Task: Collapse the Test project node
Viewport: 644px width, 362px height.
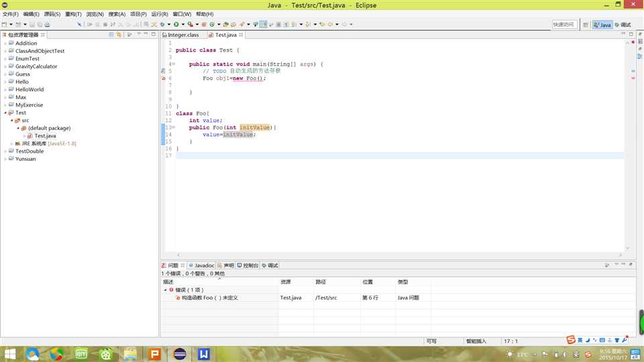Action: coord(5,113)
